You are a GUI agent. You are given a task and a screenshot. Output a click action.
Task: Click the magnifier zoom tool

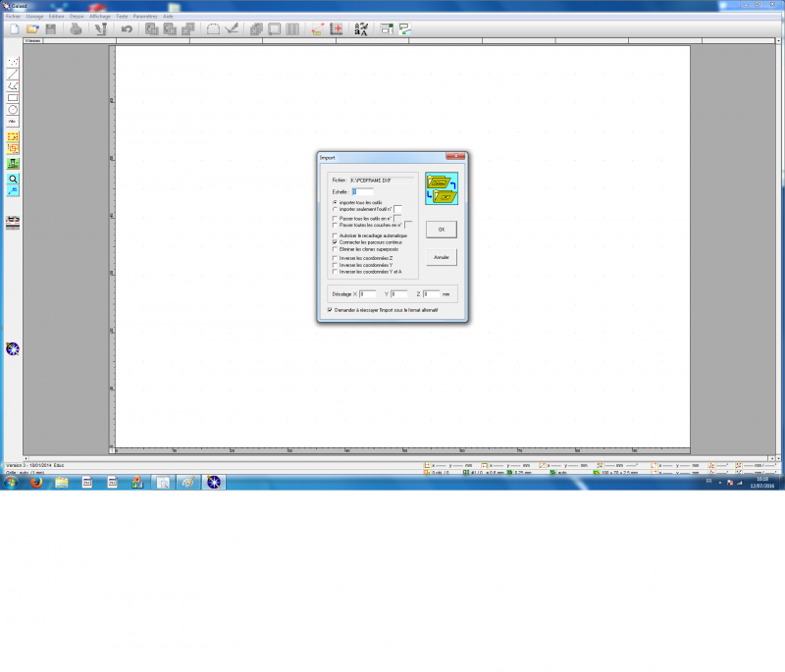13,180
